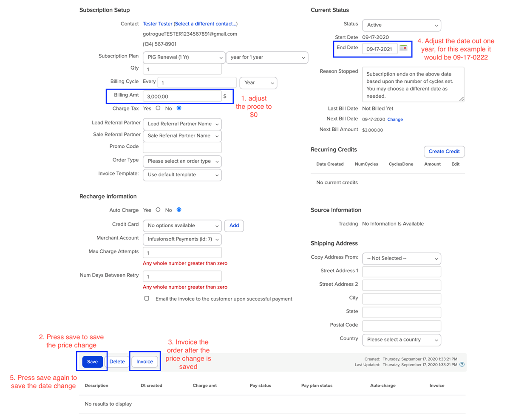This screenshot has width=510, height=420.
Task: Open the Credit Card dropdown
Action: 182,226
